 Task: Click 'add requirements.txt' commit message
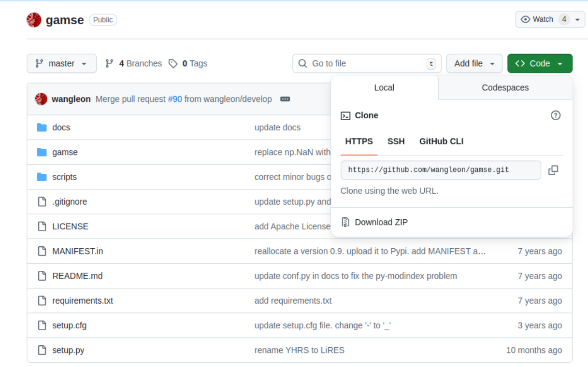click(x=293, y=300)
